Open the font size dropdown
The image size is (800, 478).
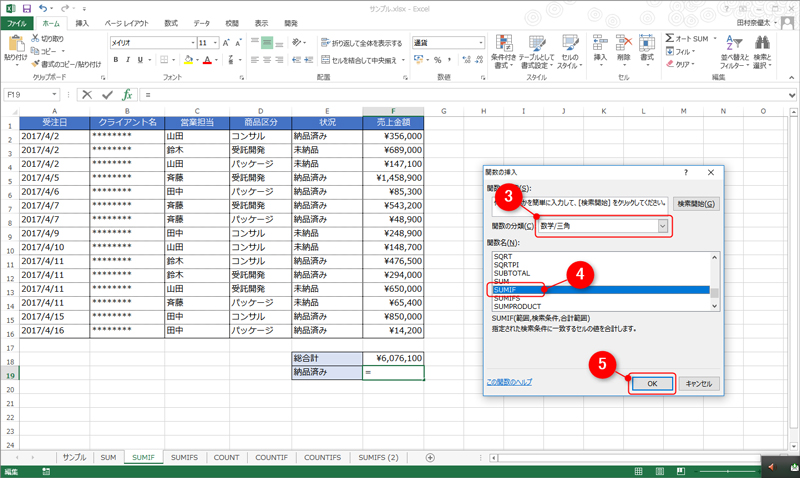pyautogui.click(x=215, y=43)
